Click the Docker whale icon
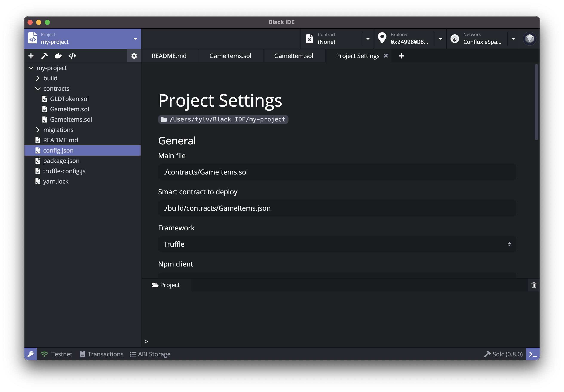564x392 pixels. (x=58, y=56)
